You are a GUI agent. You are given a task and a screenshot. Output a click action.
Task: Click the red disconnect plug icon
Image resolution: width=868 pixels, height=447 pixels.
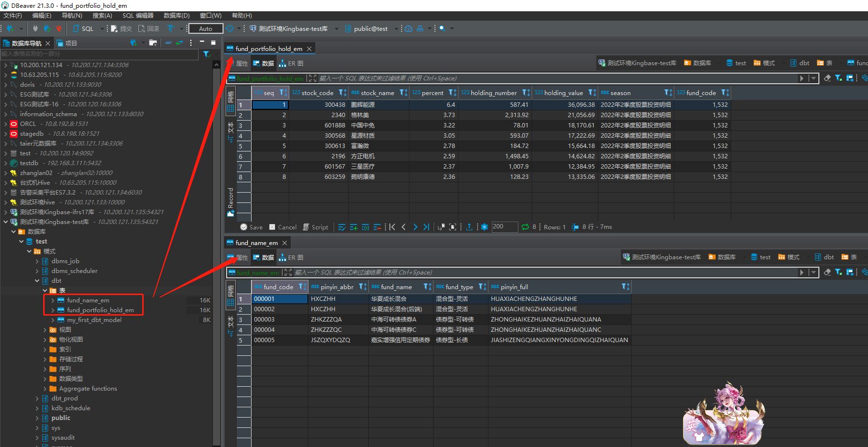click(x=58, y=28)
